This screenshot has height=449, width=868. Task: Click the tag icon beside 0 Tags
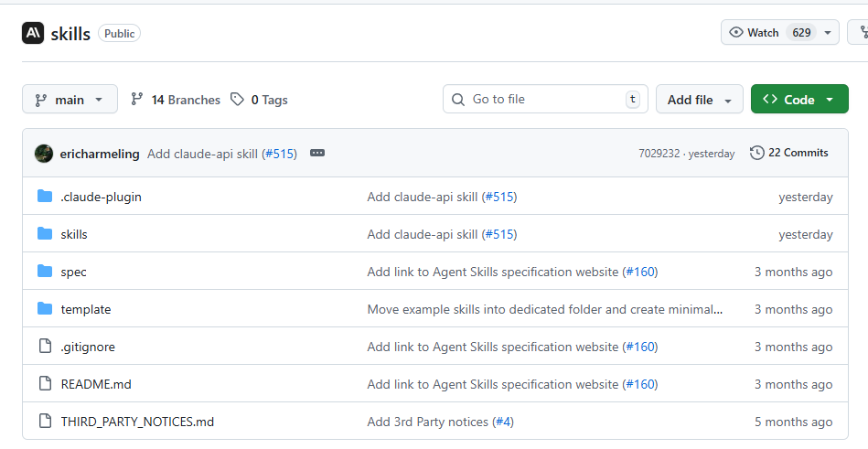click(x=237, y=99)
